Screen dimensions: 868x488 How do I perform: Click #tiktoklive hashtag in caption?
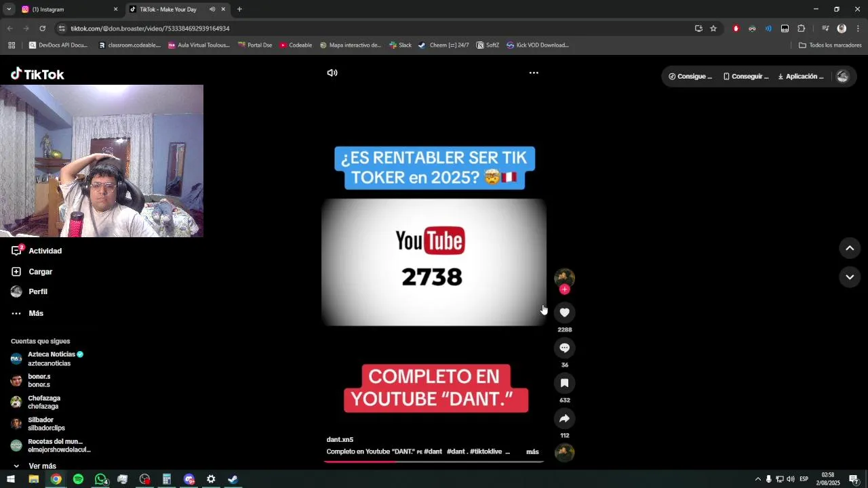click(486, 451)
